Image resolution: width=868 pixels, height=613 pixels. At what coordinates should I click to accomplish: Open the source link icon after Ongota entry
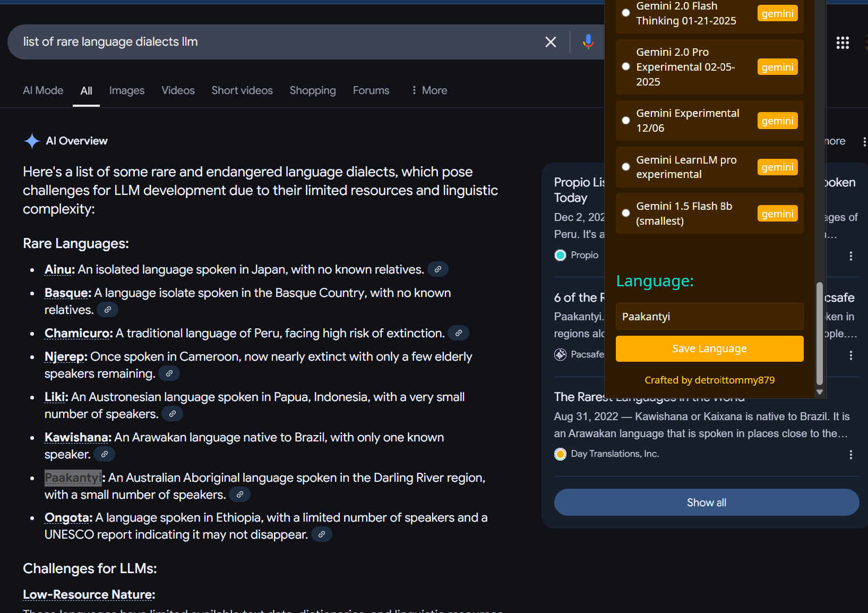(322, 534)
